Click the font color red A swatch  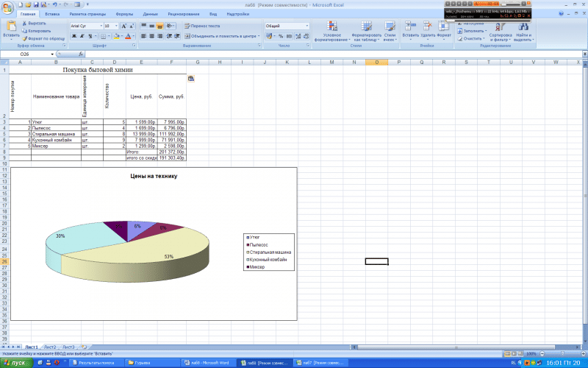click(x=128, y=36)
